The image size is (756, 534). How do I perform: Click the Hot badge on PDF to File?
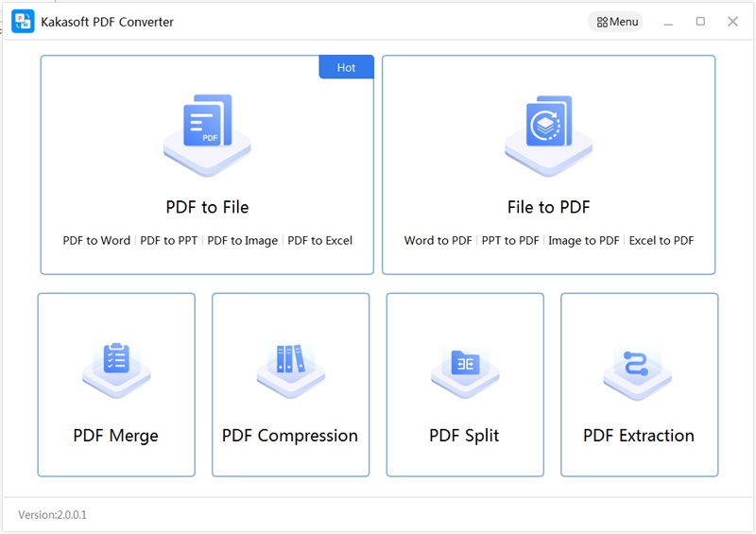[346, 67]
